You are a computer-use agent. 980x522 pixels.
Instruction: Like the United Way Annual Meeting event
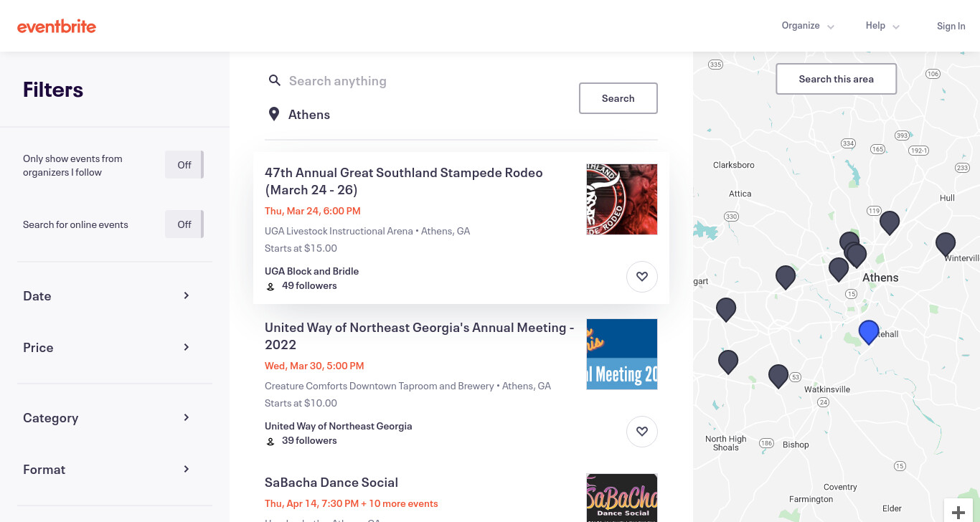point(642,432)
